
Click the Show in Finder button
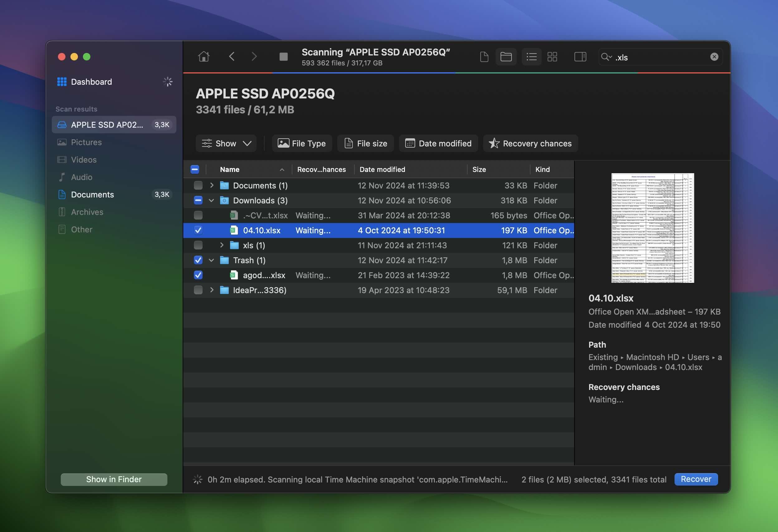(113, 479)
